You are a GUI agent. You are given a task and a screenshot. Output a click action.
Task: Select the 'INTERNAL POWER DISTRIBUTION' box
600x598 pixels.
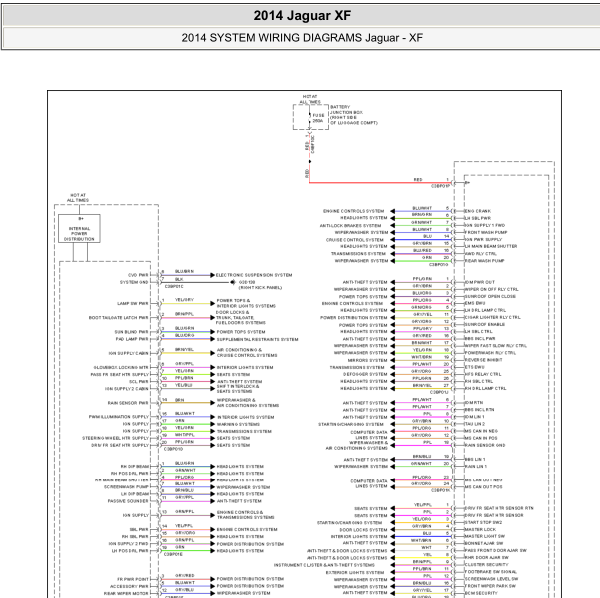click(79, 228)
